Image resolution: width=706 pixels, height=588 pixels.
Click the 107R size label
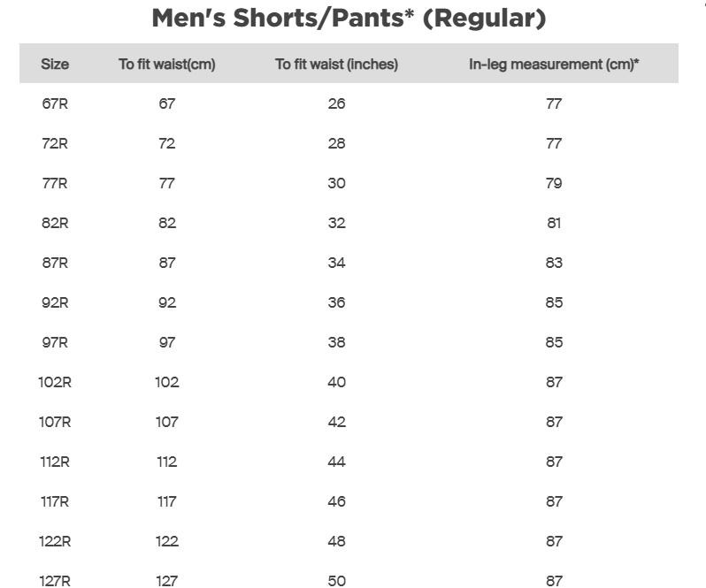pos(55,422)
